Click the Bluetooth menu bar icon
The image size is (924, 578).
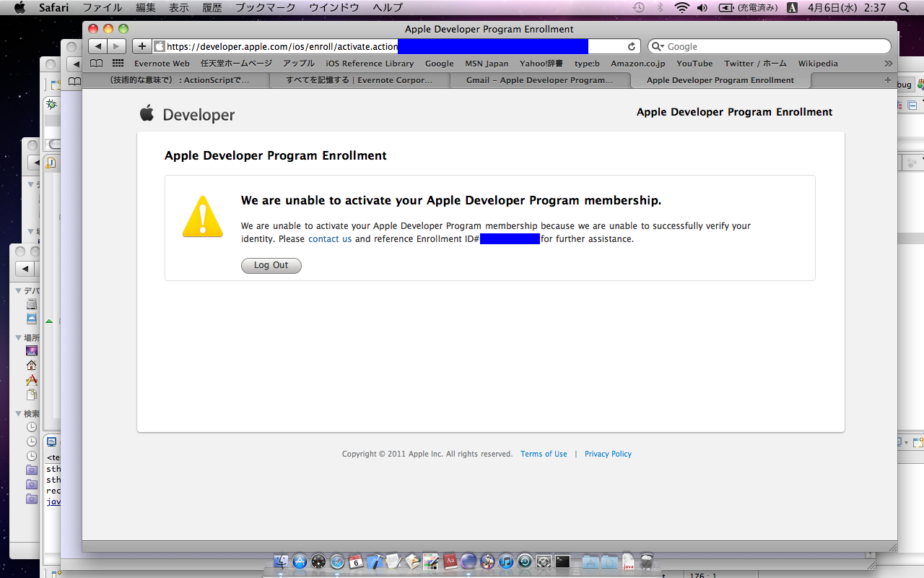(660, 7)
